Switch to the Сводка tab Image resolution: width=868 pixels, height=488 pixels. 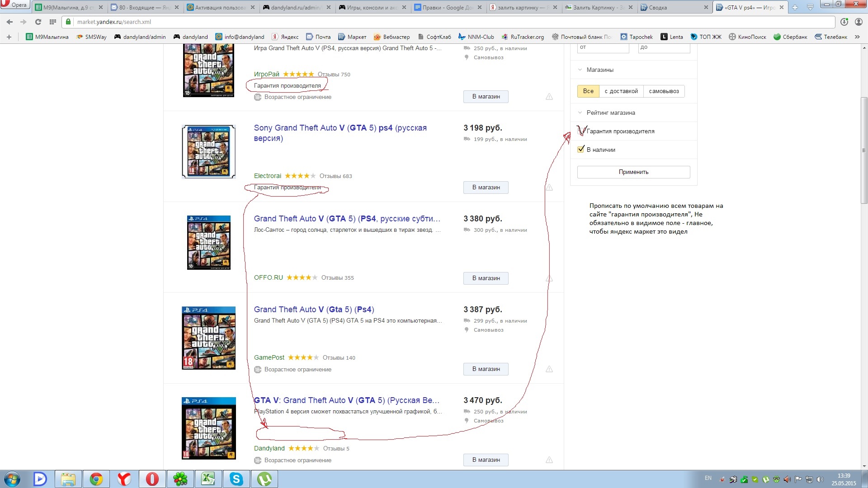pos(674,7)
